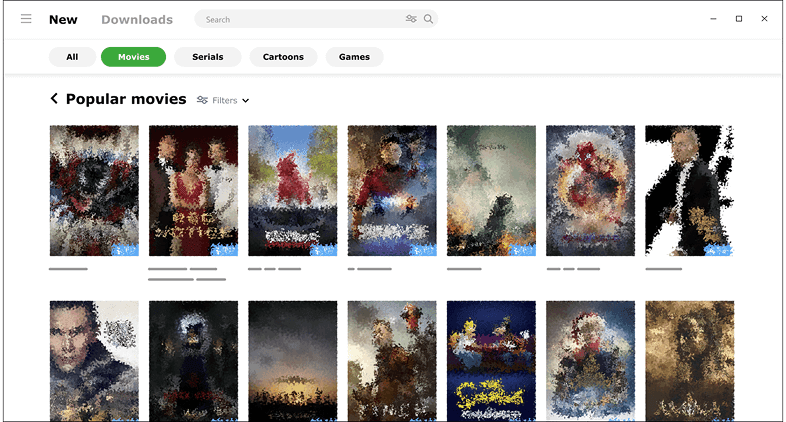The height and width of the screenshot is (422, 786).
Task: Go back using the left chevron arrow
Action: (54, 99)
